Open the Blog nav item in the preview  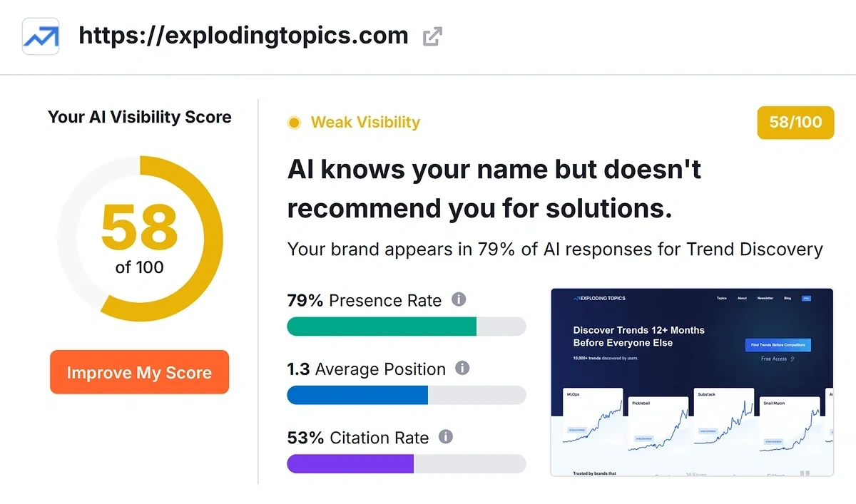pos(788,298)
